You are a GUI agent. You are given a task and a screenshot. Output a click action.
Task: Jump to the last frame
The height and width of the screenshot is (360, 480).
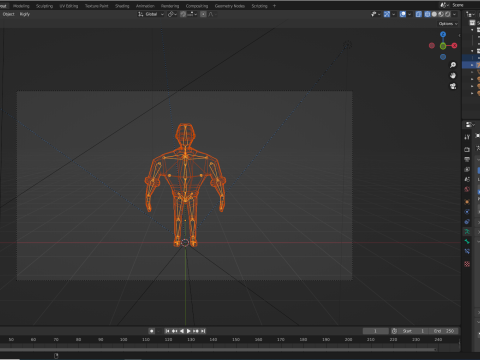[203, 331]
